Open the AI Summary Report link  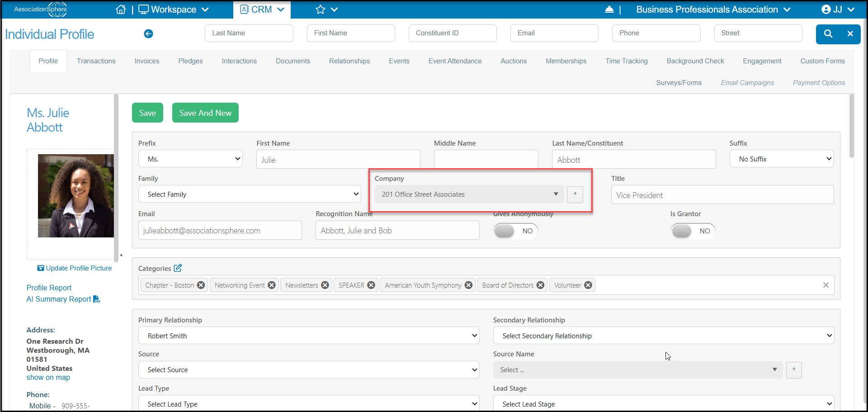(x=63, y=299)
